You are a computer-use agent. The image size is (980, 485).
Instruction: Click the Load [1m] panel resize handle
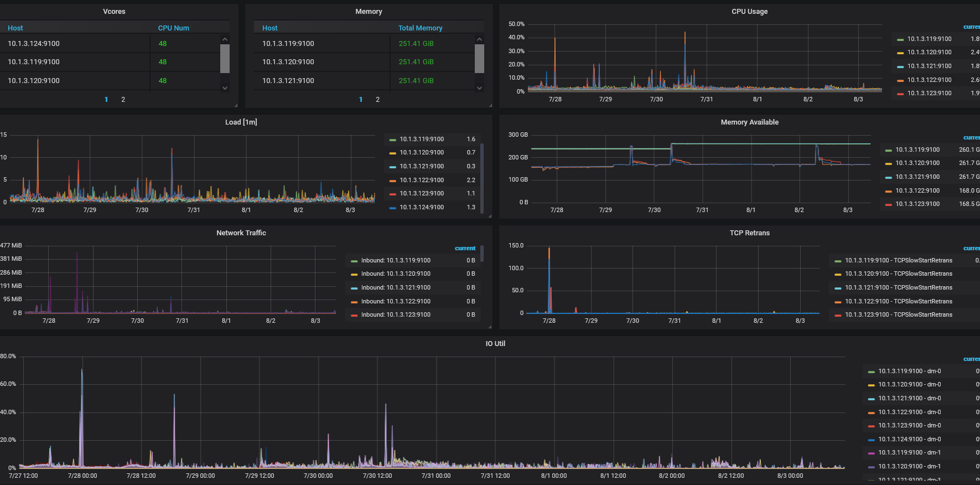click(x=490, y=216)
